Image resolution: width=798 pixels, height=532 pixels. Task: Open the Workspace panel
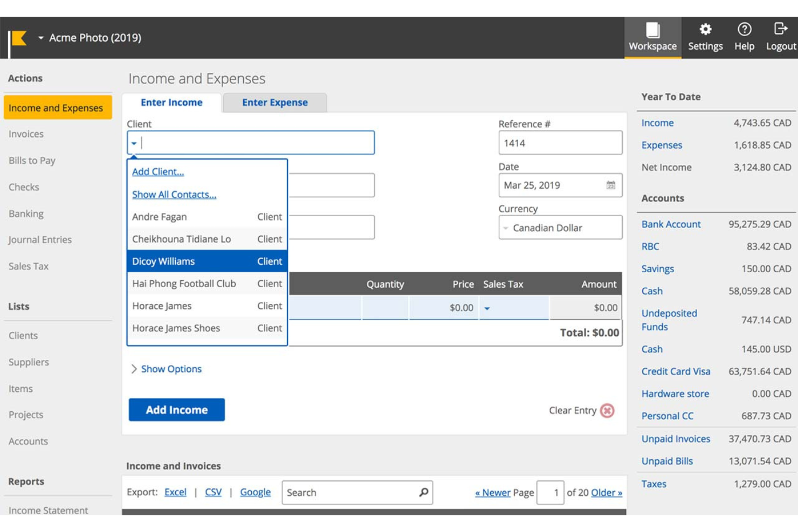[x=652, y=35]
